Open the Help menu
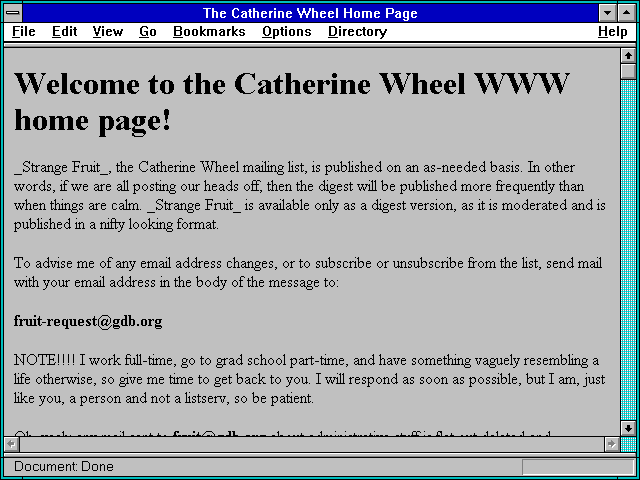Viewport: 640px width, 480px height. tap(613, 31)
